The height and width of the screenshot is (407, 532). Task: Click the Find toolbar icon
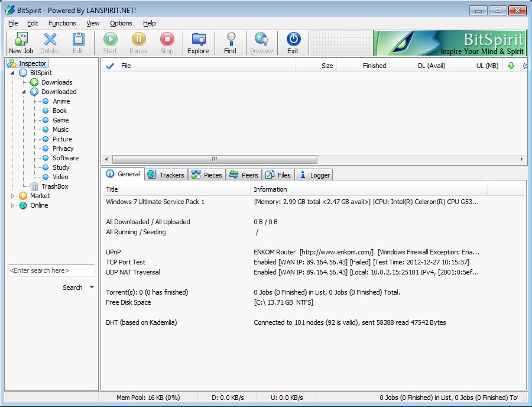coord(230,40)
